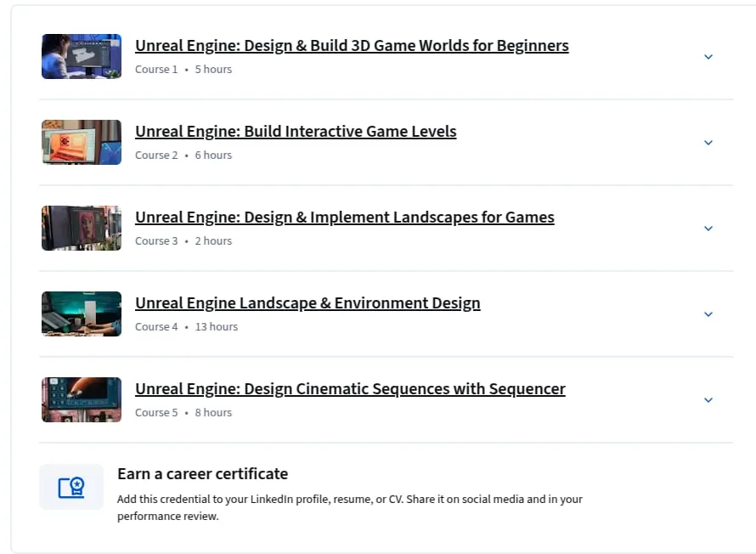This screenshot has width=756, height=554.
Task: Expand Course 2 details chevron
Action: pyautogui.click(x=708, y=143)
